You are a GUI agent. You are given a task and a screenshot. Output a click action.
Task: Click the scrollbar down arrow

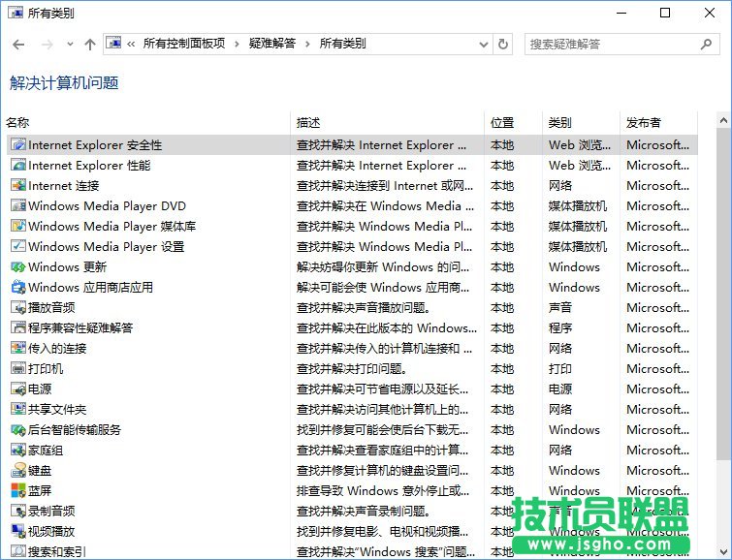pyautogui.click(x=723, y=550)
